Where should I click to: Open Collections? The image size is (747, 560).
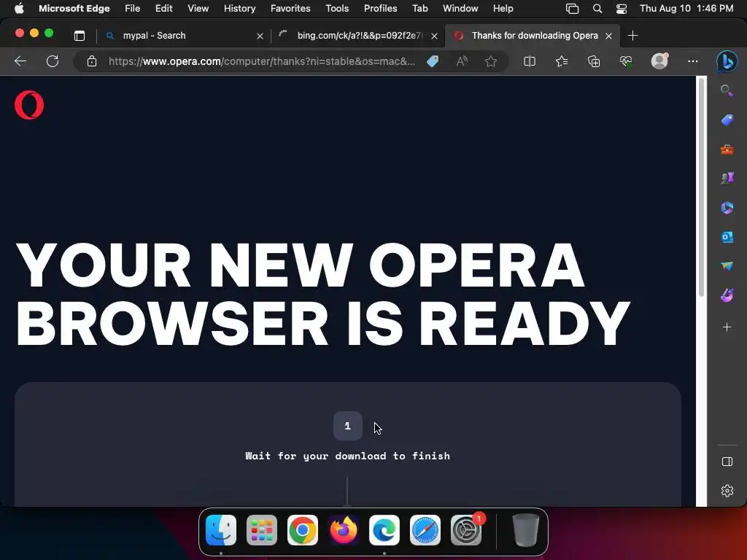point(594,61)
